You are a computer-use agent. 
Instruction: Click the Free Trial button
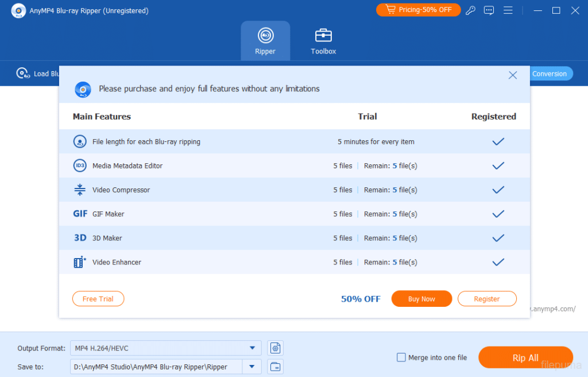[x=98, y=299]
